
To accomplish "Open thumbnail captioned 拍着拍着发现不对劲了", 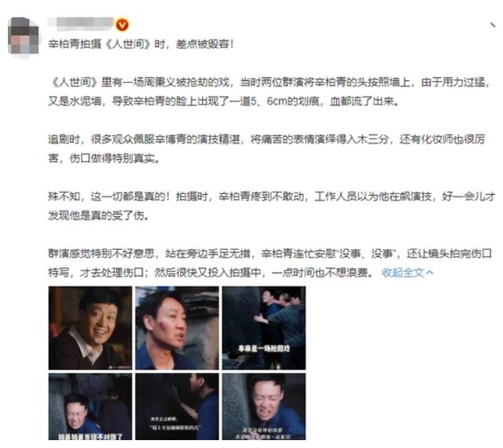I will point(90,406).
